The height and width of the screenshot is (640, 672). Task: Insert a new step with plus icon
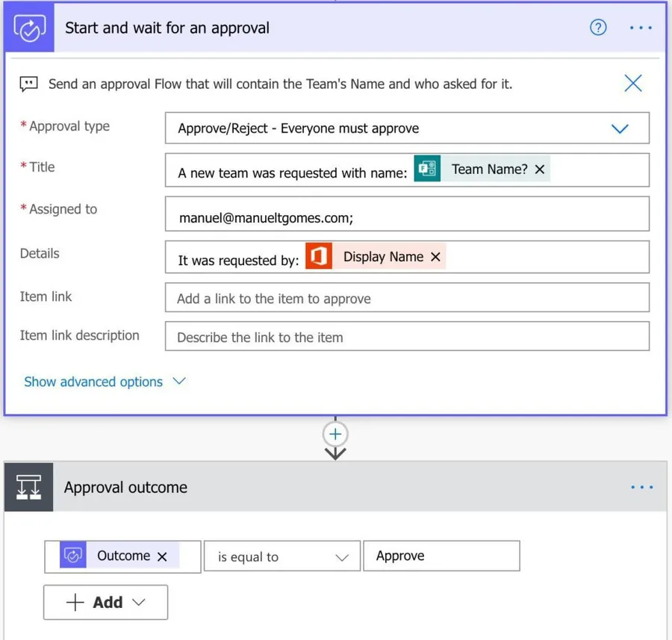pos(336,435)
